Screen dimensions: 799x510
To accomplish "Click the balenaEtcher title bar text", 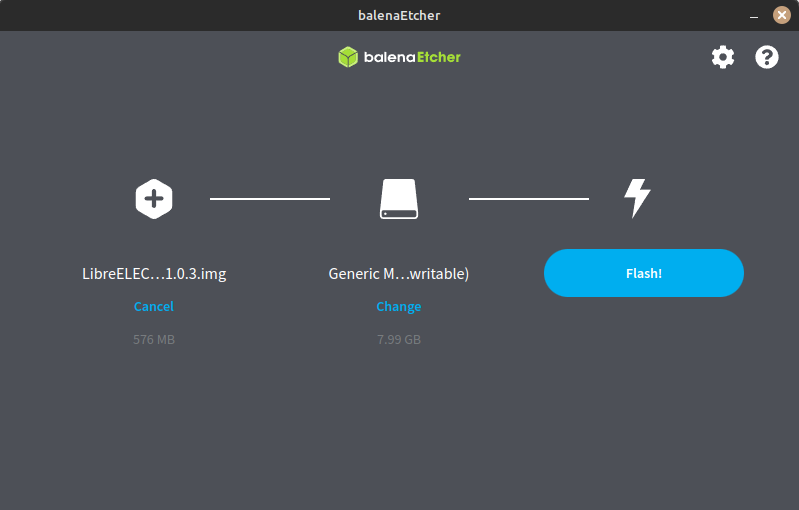I will tap(399, 15).
